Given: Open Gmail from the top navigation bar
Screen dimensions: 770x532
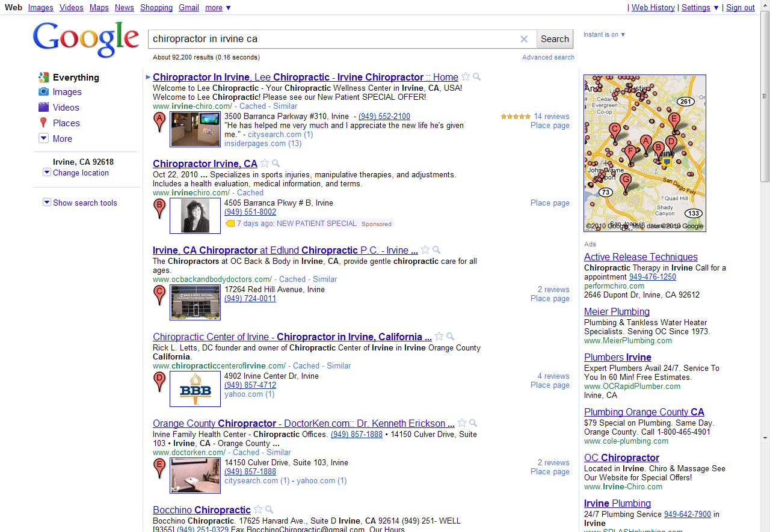Looking at the screenshot, I should pyautogui.click(x=189, y=8).
